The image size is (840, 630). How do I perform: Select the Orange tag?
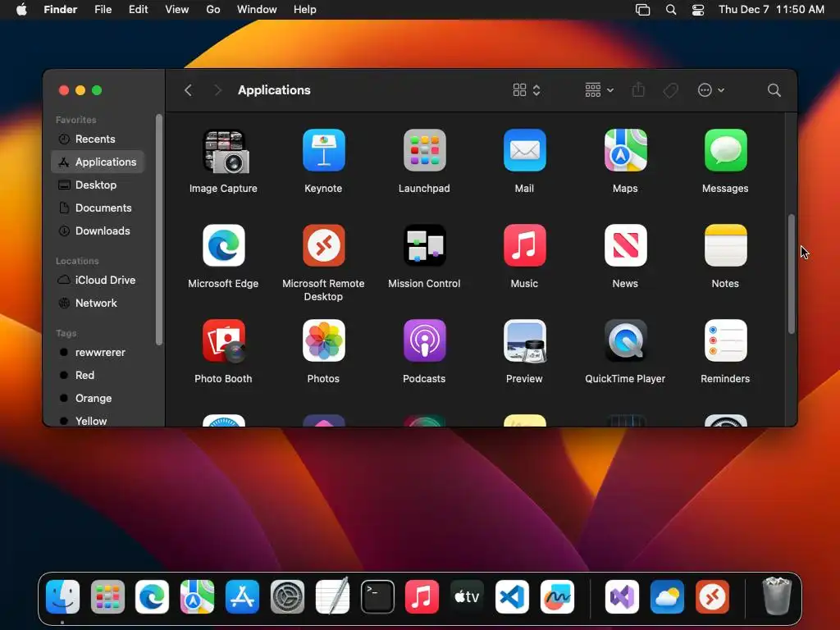pyautogui.click(x=98, y=399)
